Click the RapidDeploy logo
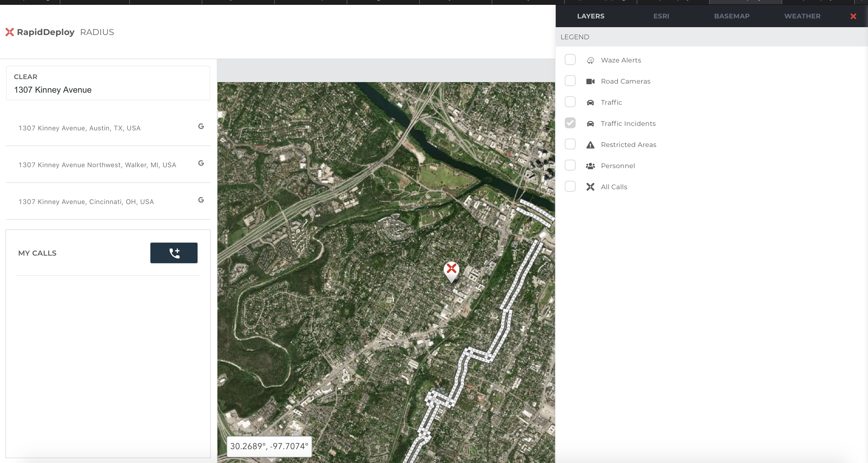The image size is (868, 463). pyautogui.click(x=40, y=32)
